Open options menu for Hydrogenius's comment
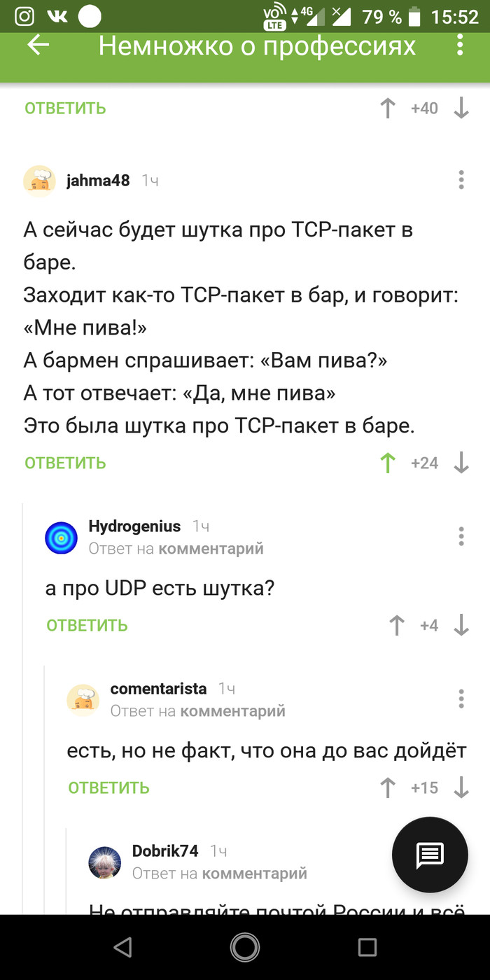 point(461,536)
